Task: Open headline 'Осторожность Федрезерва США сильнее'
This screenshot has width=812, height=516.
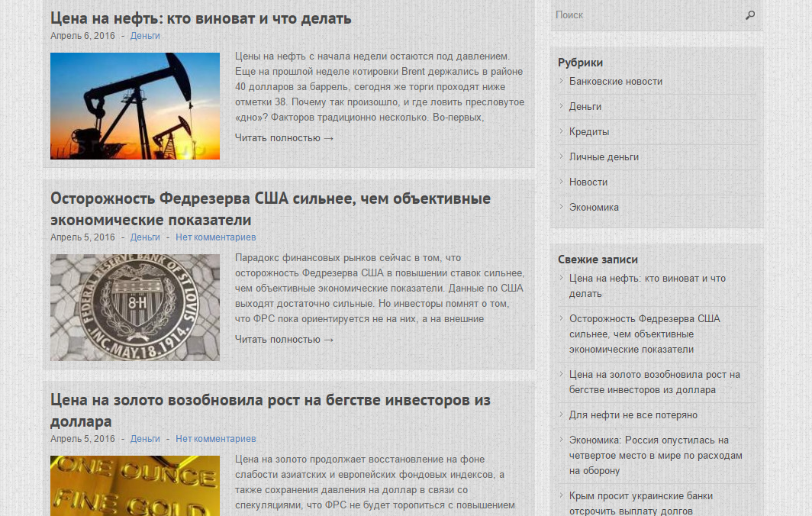Action: [270, 209]
